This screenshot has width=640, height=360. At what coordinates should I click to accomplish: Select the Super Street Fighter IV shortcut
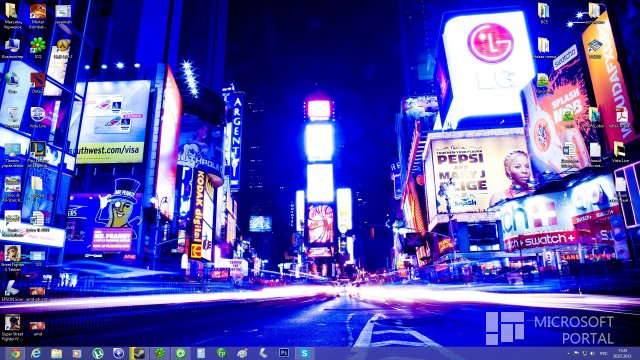(x=12, y=328)
